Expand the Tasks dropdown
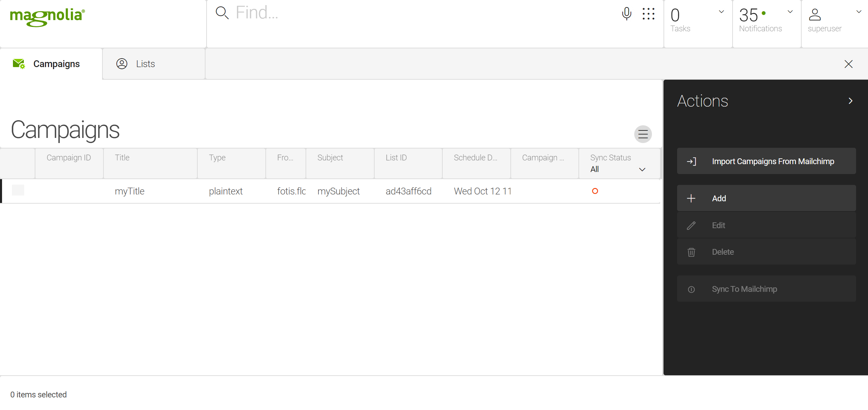Image resolution: width=868 pixels, height=410 pixels. click(721, 11)
